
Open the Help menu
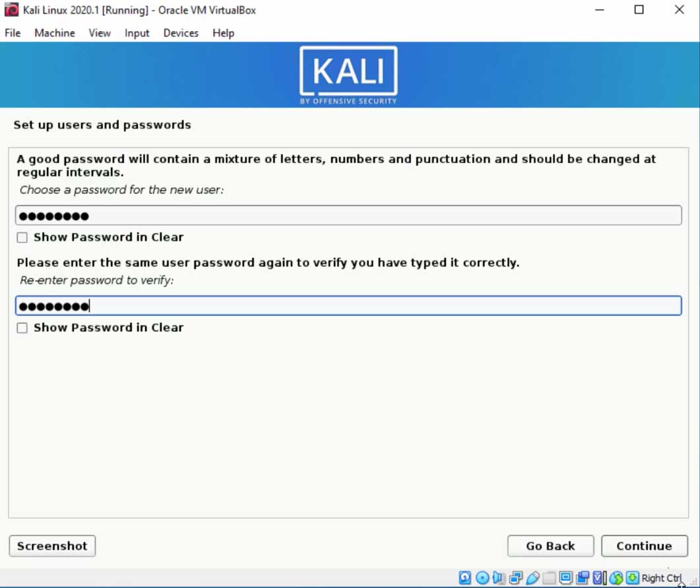point(223,33)
